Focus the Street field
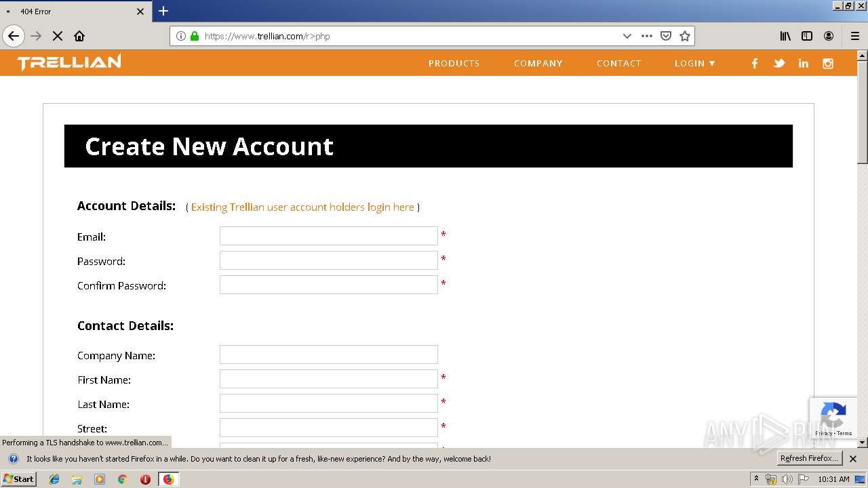Image resolution: width=868 pixels, height=488 pixels. click(x=329, y=428)
